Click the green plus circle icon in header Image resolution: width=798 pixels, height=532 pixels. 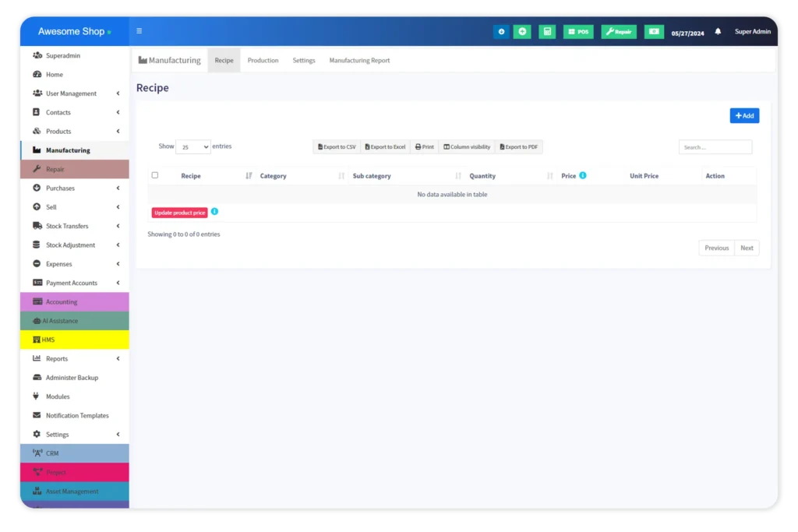(x=522, y=32)
